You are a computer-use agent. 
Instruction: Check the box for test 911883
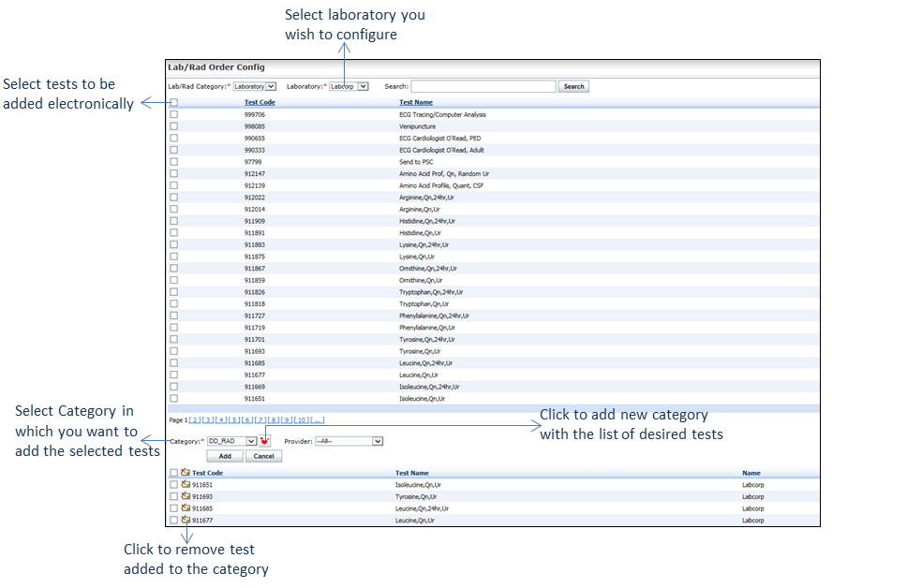[x=174, y=244]
